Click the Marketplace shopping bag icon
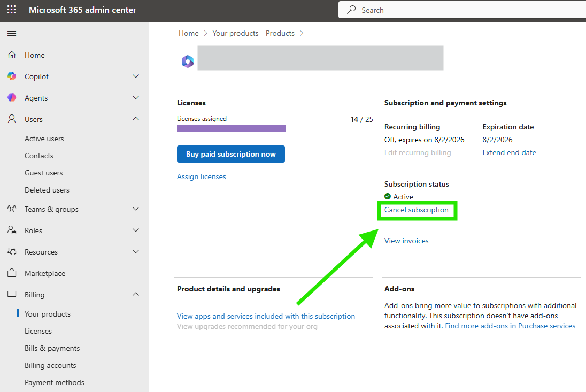586x392 pixels. (12, 273)
